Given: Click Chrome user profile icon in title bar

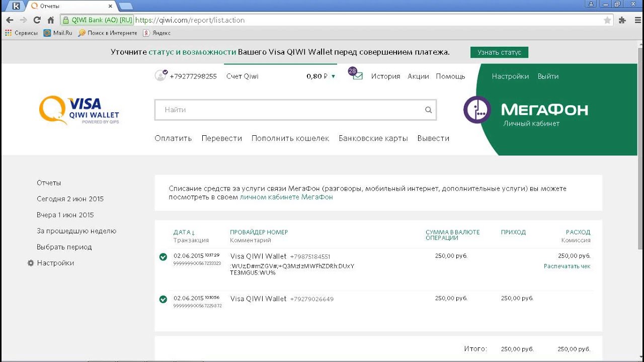Looking at the screenshot, I should (591, 4).
